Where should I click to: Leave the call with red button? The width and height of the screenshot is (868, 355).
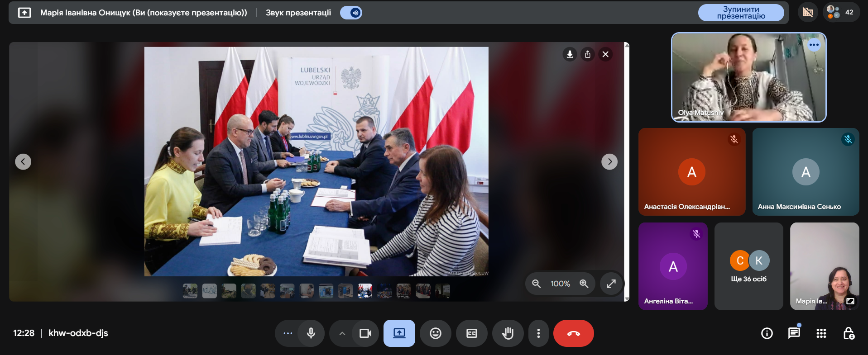point(573,333)
